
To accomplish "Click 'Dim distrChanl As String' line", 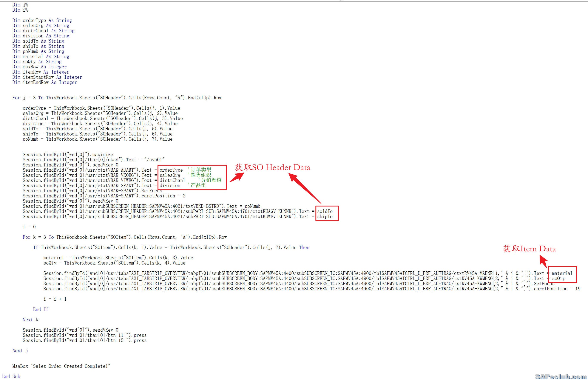I will 43,31.
